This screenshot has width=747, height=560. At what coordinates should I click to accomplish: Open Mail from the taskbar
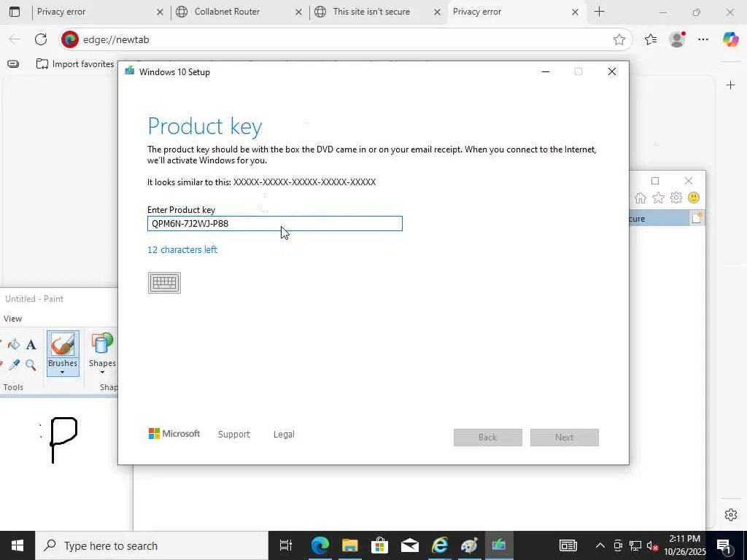pyautogui.click(x=410, y=545)
